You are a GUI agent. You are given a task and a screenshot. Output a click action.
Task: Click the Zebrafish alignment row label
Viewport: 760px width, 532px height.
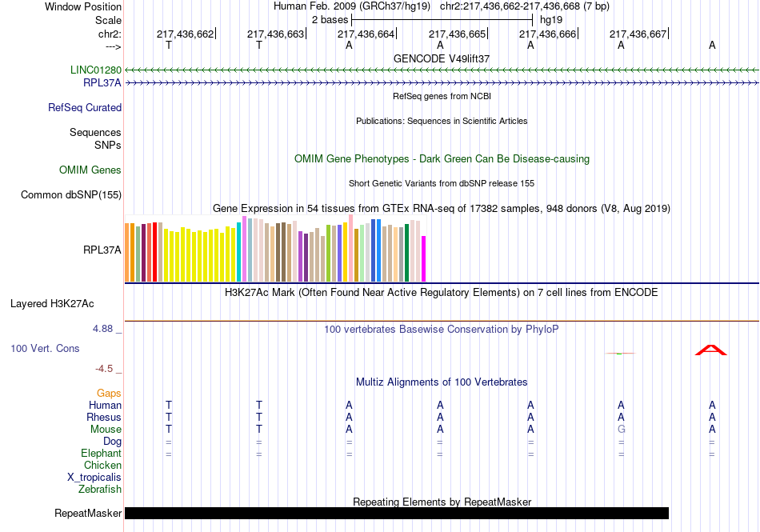[x=100, y=490]
